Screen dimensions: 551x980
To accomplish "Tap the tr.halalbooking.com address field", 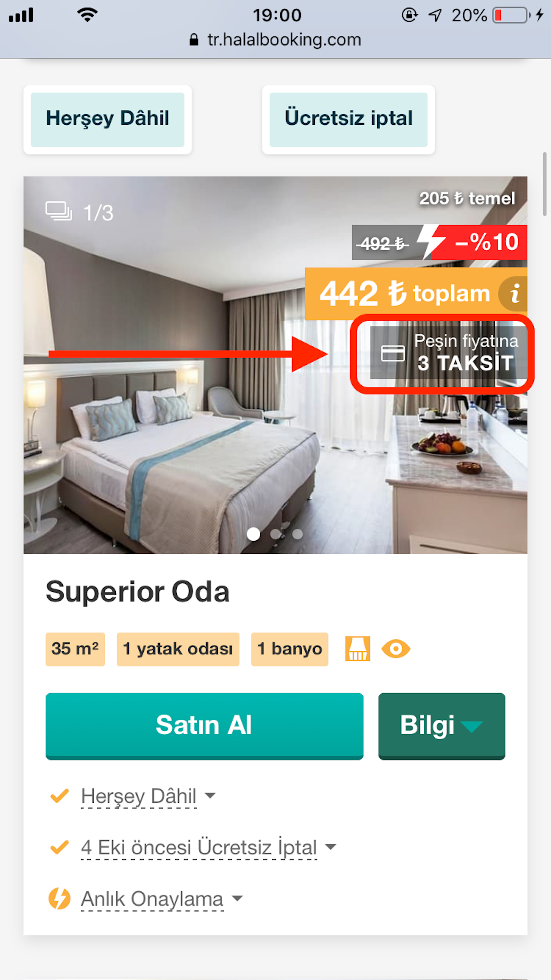I will (275, 40).
